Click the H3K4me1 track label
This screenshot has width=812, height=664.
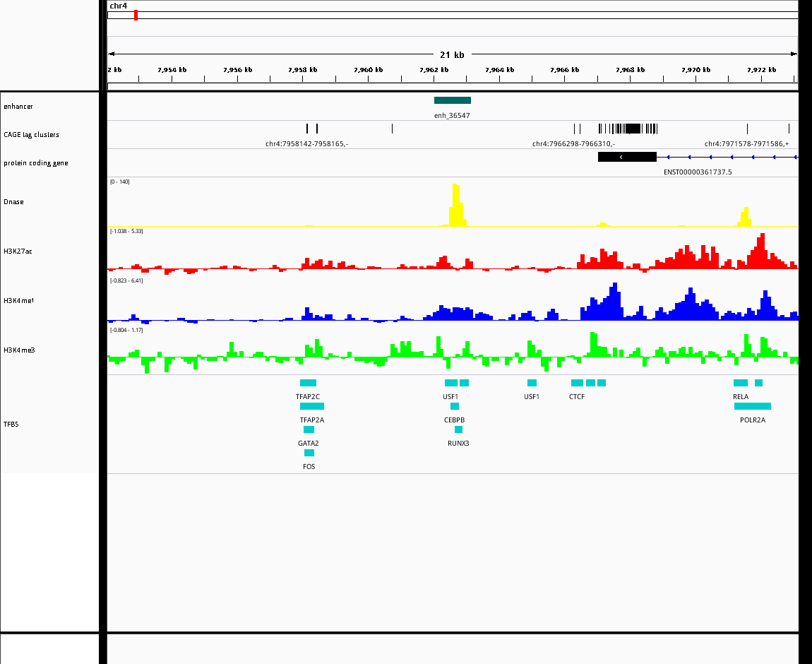[x=18, y=300]
